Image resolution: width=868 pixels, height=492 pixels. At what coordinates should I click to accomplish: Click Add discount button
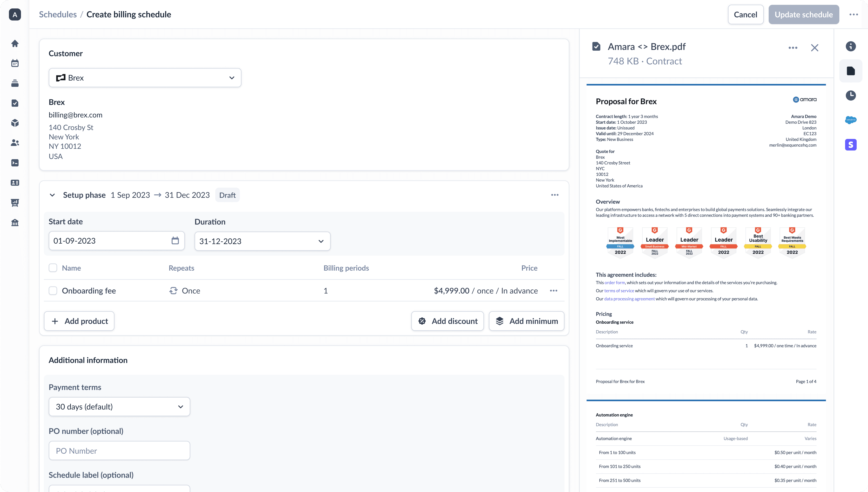pos(447,321)
